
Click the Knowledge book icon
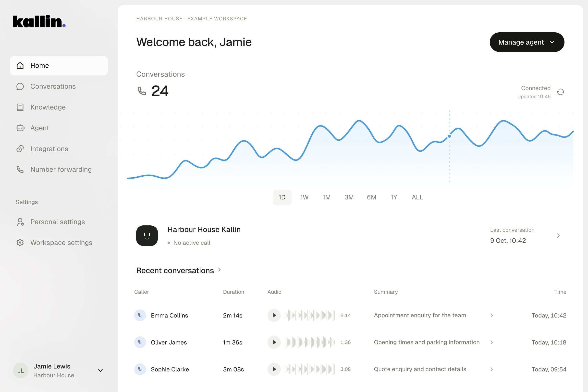[20, 107]
